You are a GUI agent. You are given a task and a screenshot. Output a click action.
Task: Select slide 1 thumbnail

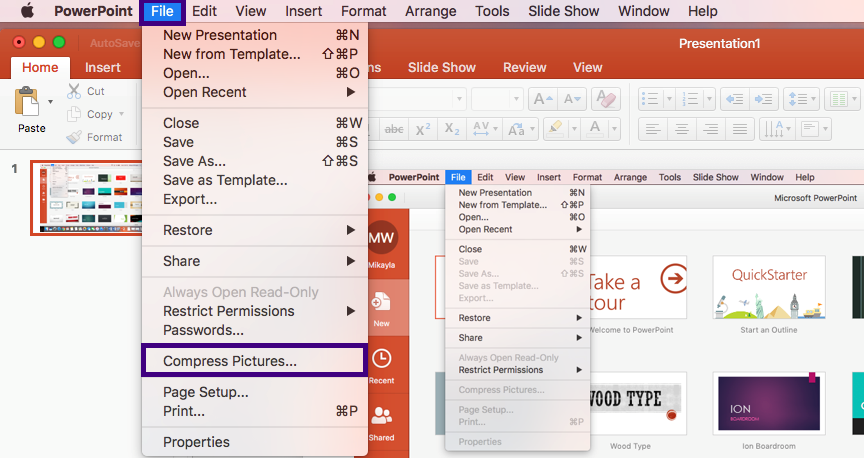click(87, 198)
